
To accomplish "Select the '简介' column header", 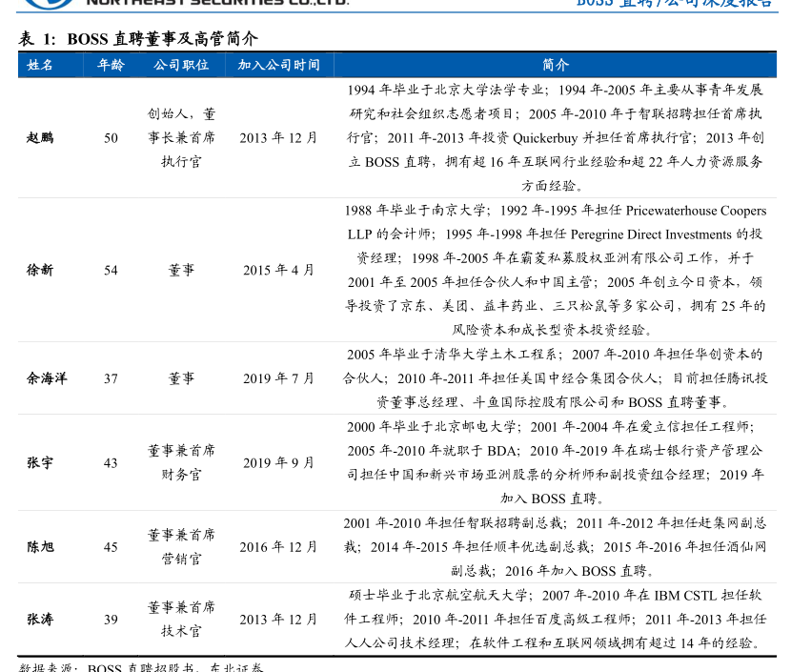I will [555, 65].
